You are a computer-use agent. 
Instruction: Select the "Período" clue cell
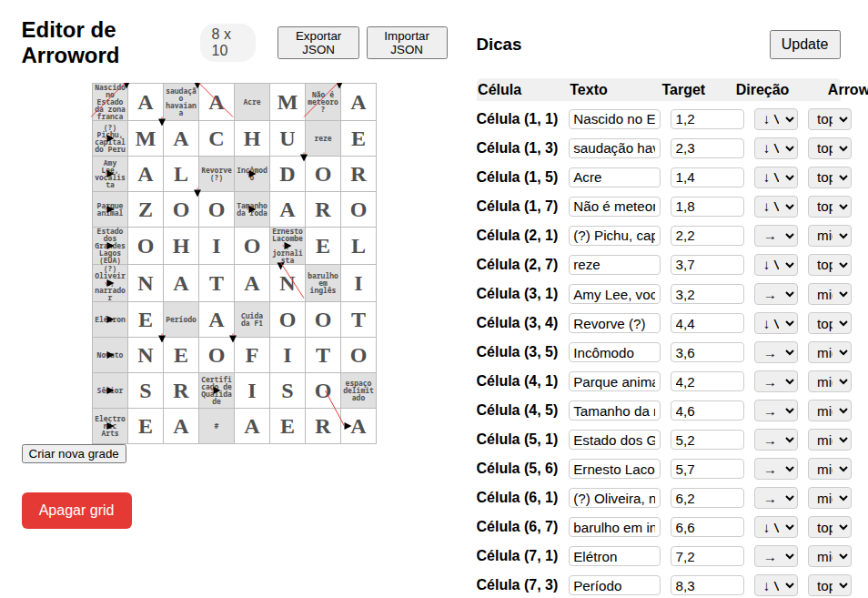(x=181, y=319)
